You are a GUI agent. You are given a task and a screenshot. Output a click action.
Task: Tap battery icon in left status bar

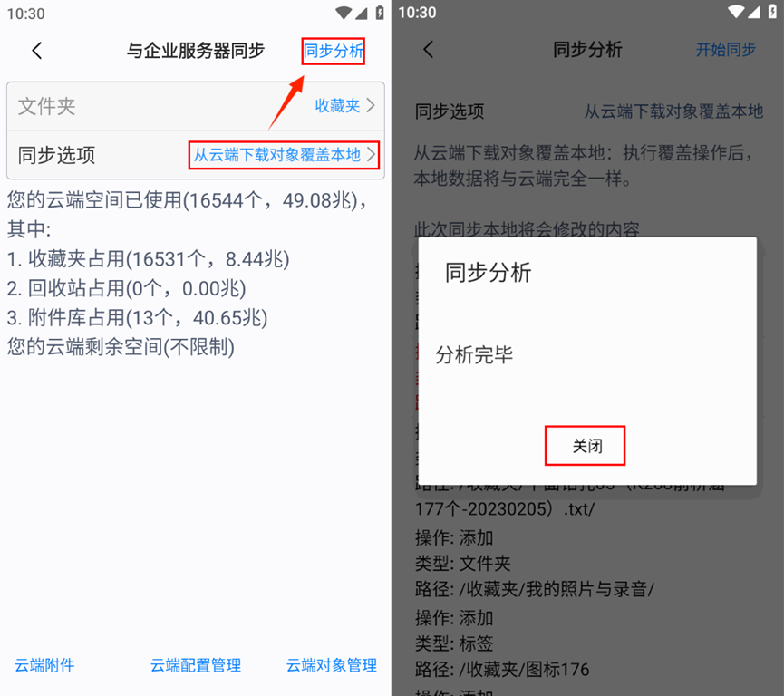[x=380, y=13]
